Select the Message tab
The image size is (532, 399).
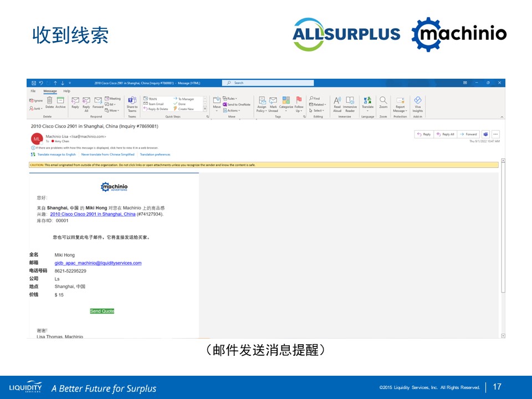pyautogui.click(x=50, y=91)
